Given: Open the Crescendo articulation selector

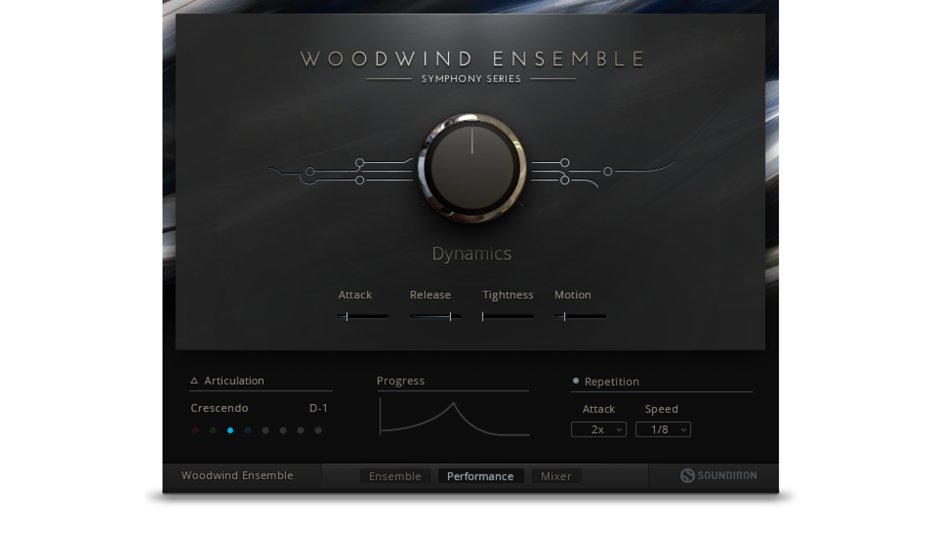Looking at the screenshot, I should coord(220,408).
